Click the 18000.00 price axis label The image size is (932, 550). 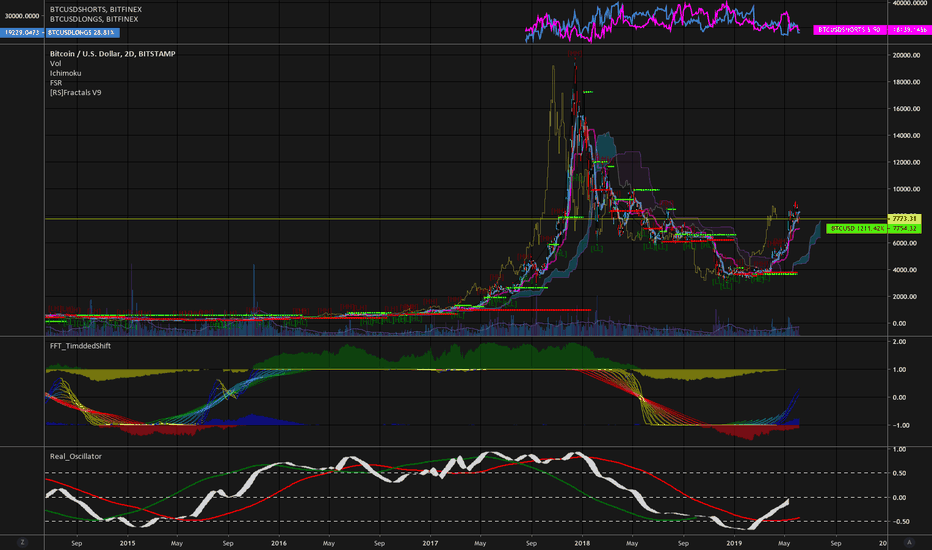(906, 82)
